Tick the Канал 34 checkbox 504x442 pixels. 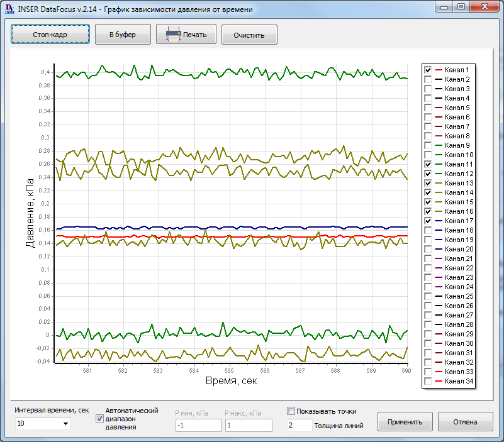pyautogui.click(x=428, y=381)
